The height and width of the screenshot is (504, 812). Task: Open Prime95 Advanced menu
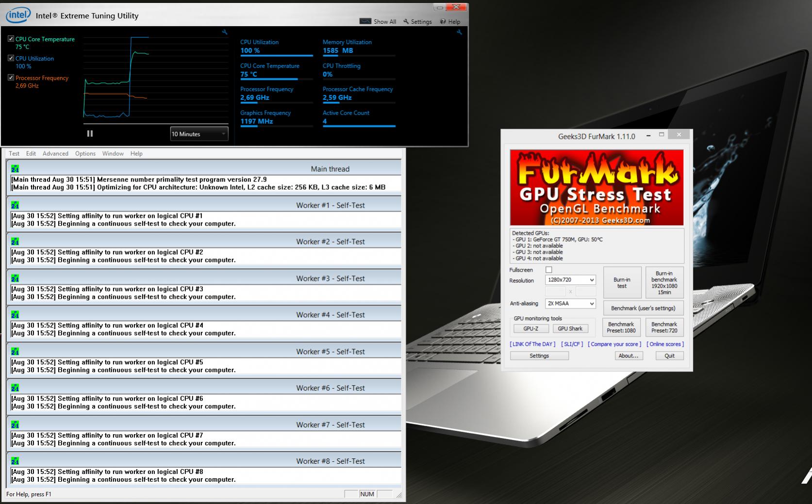55,153
